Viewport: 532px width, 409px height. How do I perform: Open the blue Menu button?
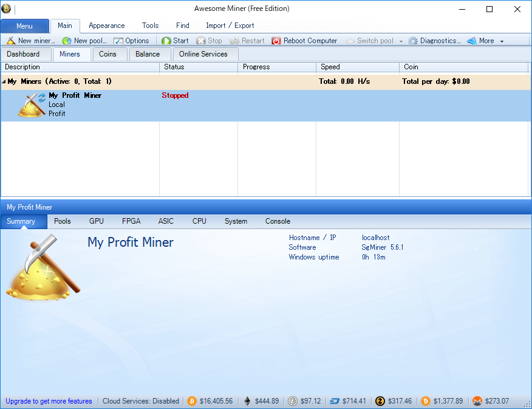25,26
